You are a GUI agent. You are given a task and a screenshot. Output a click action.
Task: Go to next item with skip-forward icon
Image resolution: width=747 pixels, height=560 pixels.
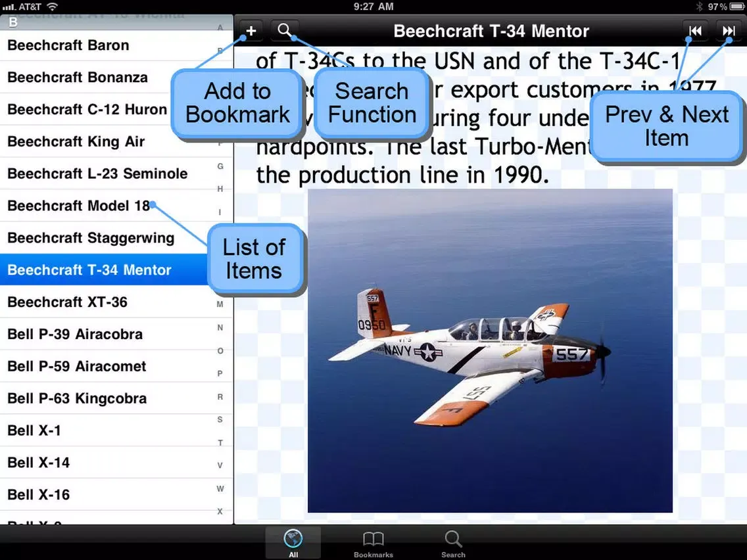coord(729,31)
